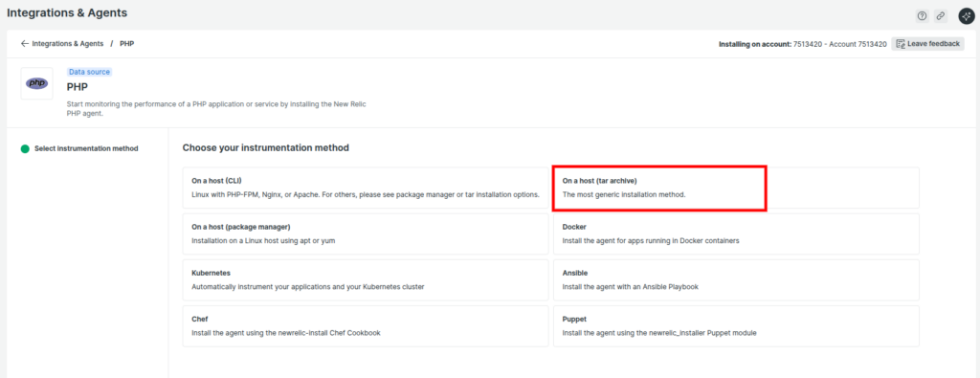
Task: Go to the Integrations & Agents breadcrumb
Action: click(x=68, y=44)
